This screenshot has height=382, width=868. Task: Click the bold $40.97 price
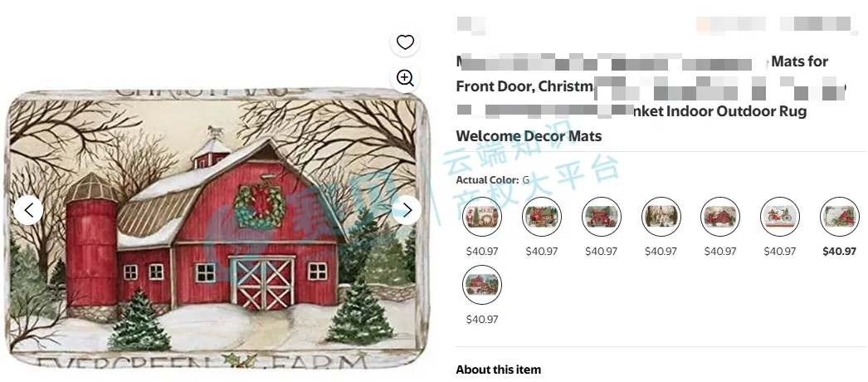[x=840, y=252]
